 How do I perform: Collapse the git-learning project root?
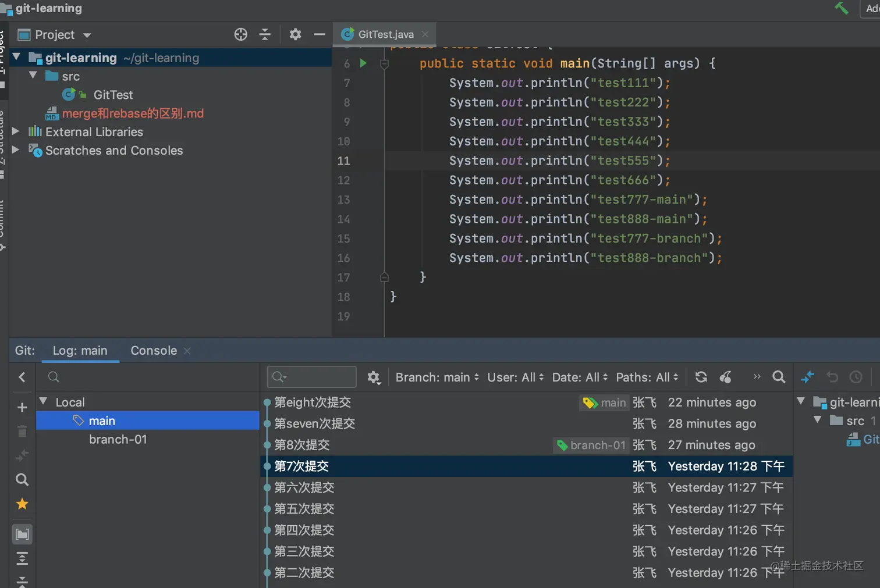pos(17,57)
